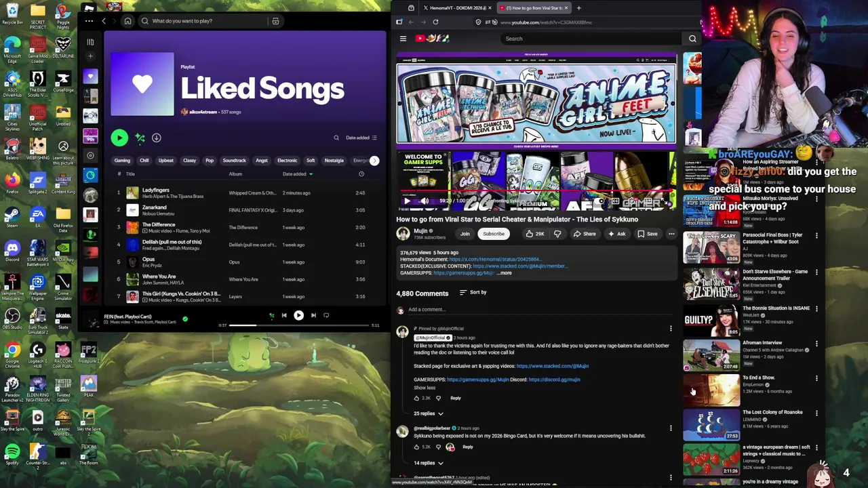Image resolution: width=868 pixels, height=488 pixels.
Task: Toggle closed captions on the video
Action: tap(616, 201)
